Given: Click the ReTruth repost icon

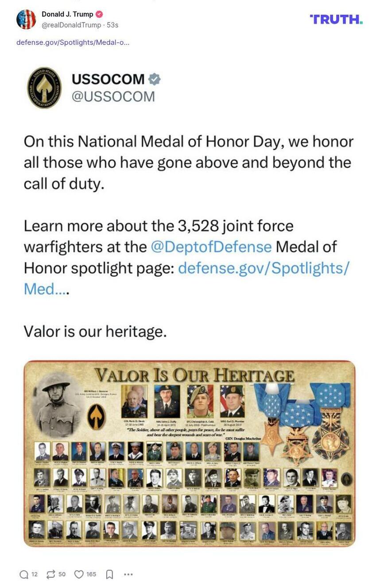Looking at the screenshot, I should [x=51, y=574].
